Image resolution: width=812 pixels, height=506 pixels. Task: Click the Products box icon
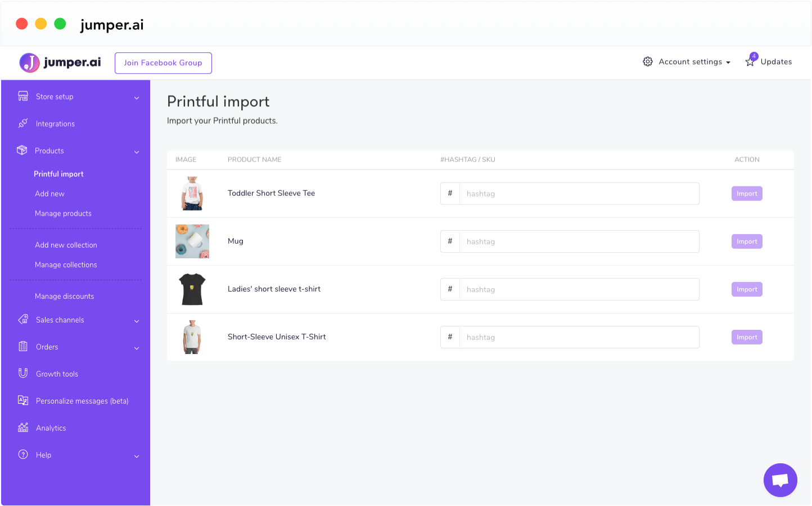coord(22,150)
